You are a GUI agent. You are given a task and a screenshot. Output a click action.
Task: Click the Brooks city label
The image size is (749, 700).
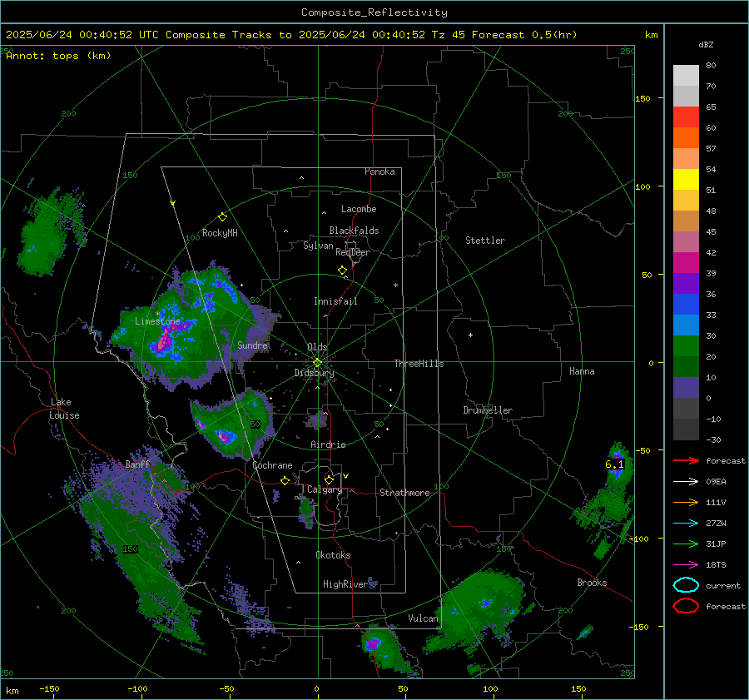coord(592,583)
